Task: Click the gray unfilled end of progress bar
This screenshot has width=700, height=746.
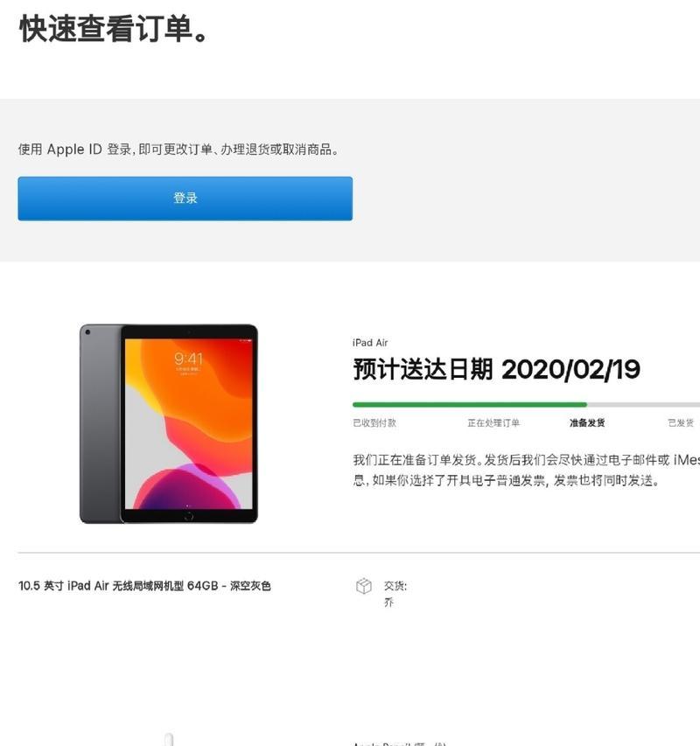Action: coord(643,405)
